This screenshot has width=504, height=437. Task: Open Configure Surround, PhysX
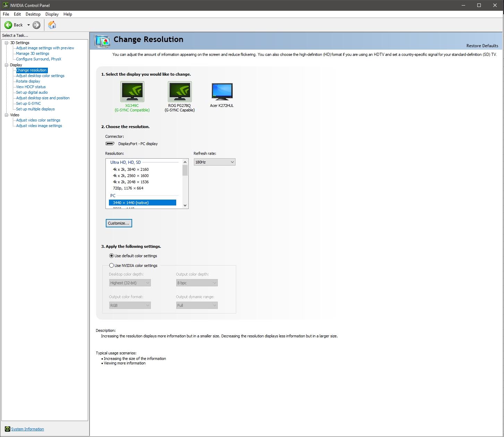coord(39,59)
